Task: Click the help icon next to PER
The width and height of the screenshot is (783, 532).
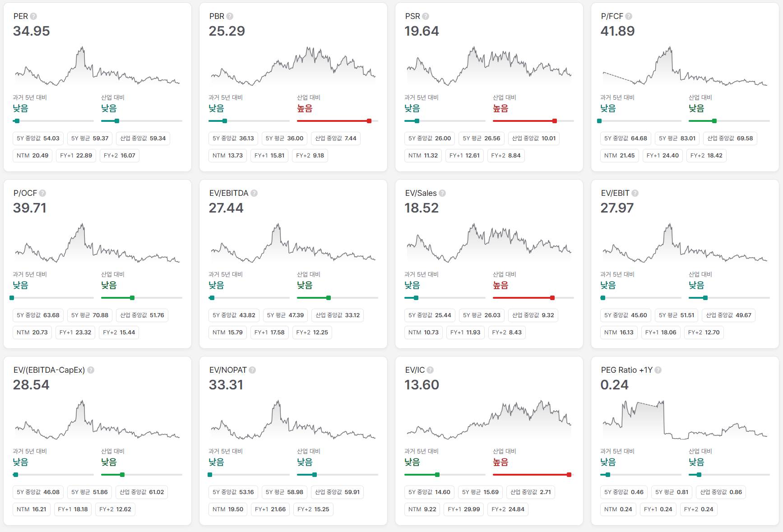Action: coord(33,16)
